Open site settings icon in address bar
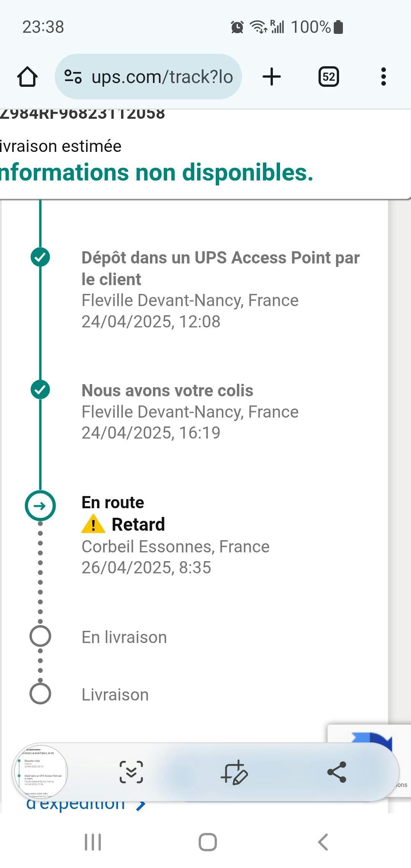Viewport: 411px width, 868px height. [73, 77]
